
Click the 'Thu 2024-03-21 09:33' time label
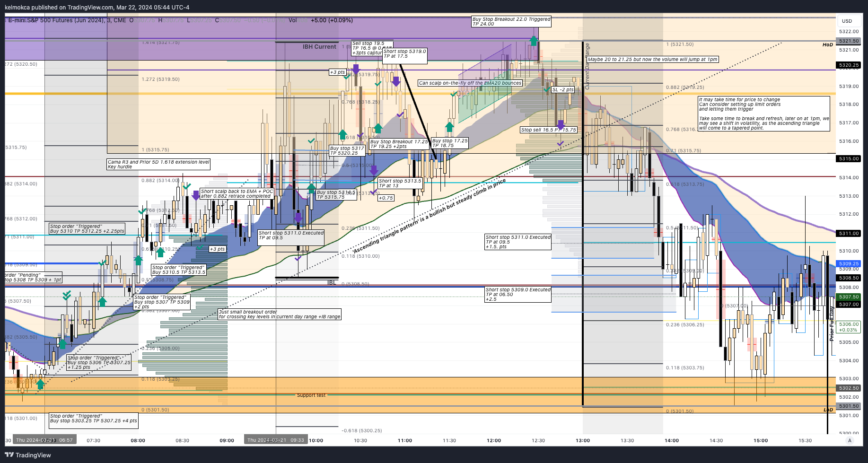click(x=276, y=440)
